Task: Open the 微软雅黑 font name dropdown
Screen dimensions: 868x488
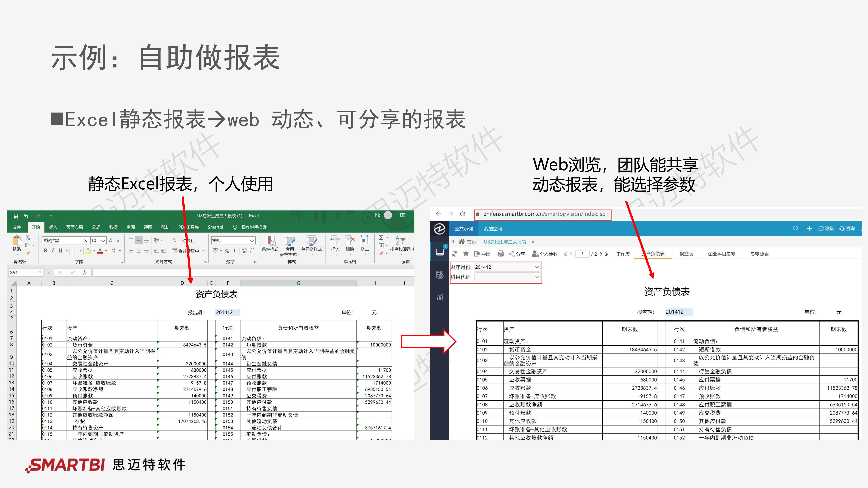Action: 86,241
